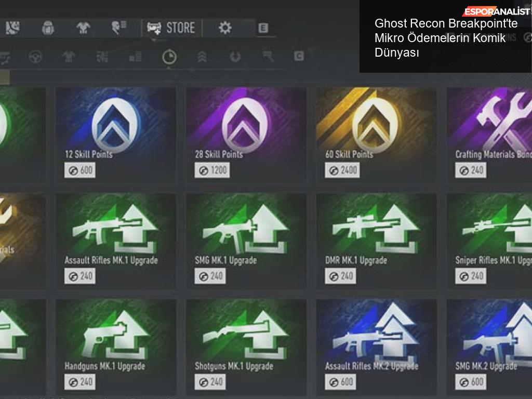The height and width of the screenshot is (399, 532).
Task: Select the backpack inventory icon
Action: [x=48, y=28]
